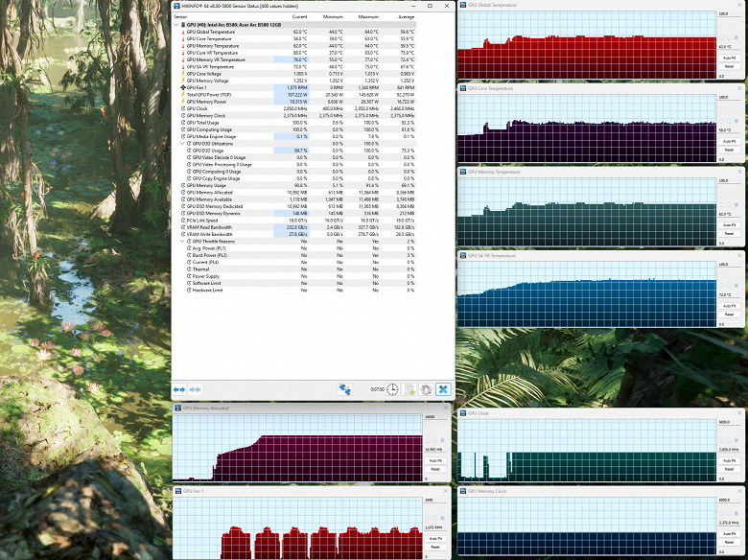Collapse the GPU D3D Utilizations group
The width and height of the screenshot is (748, 560).
point(182,144)
